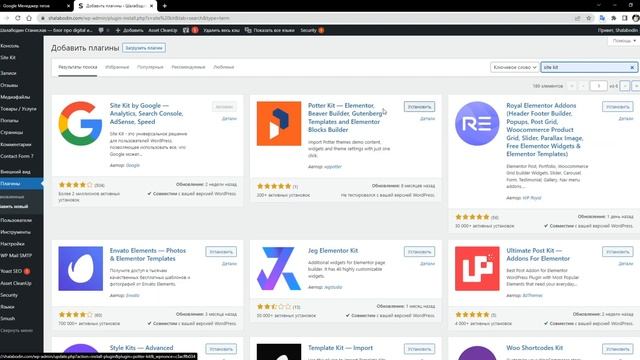The image size is (640, 360).
Task: Reload the page with the browser refresh icon
Action: [18, 18]
